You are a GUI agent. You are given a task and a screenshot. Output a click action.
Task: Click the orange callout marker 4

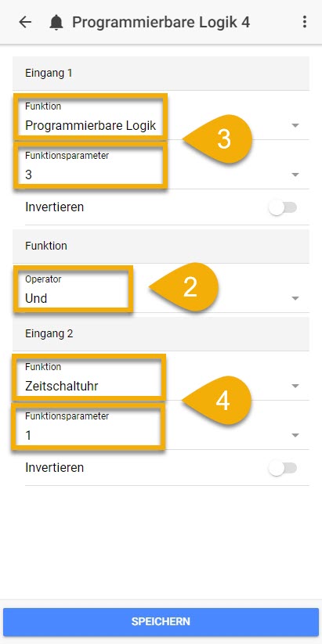pyautogui.click(x=219, y=401)
